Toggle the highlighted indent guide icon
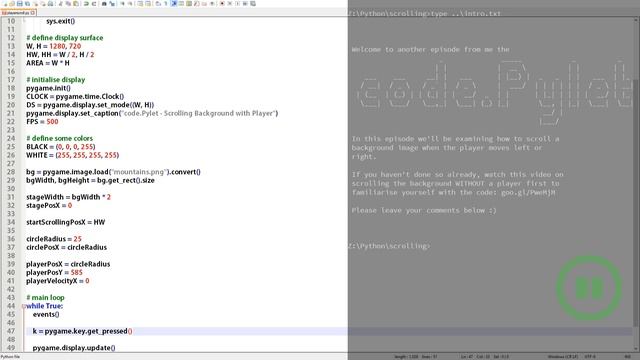 click(x=173, y=4)
